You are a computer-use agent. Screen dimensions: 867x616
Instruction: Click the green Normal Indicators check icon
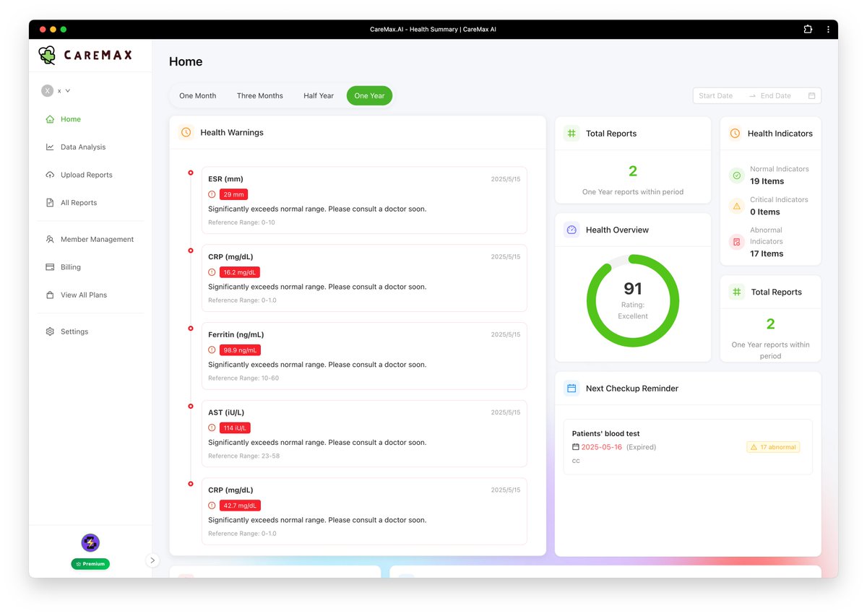point(736,175)
